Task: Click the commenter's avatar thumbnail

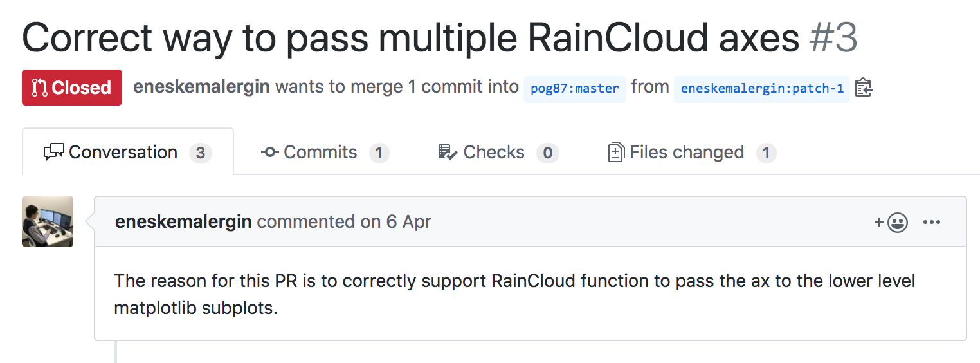Action: click(48, 221)
